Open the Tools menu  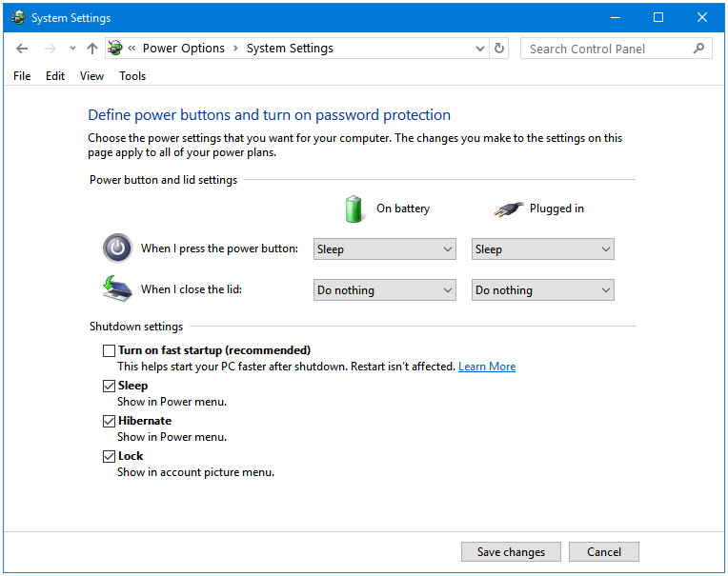132,76
